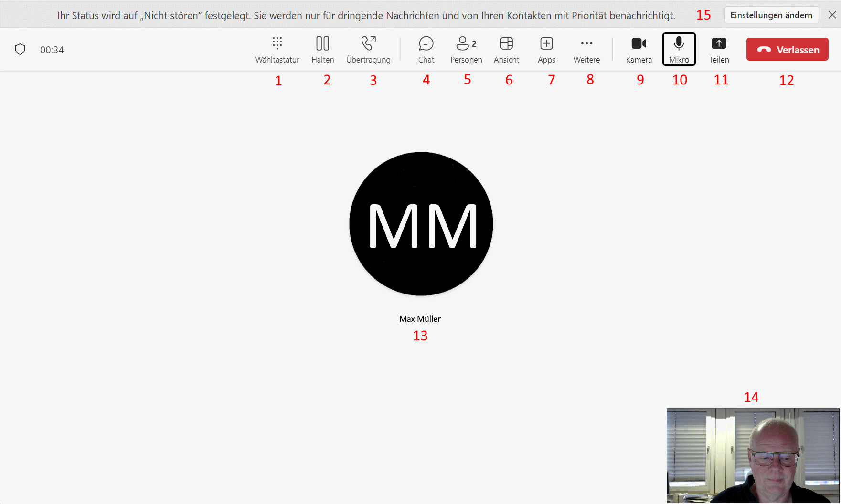Dismiss the Nicht stören status banner
The width and height of the screenshot is (841, 504).
(832, 15)
